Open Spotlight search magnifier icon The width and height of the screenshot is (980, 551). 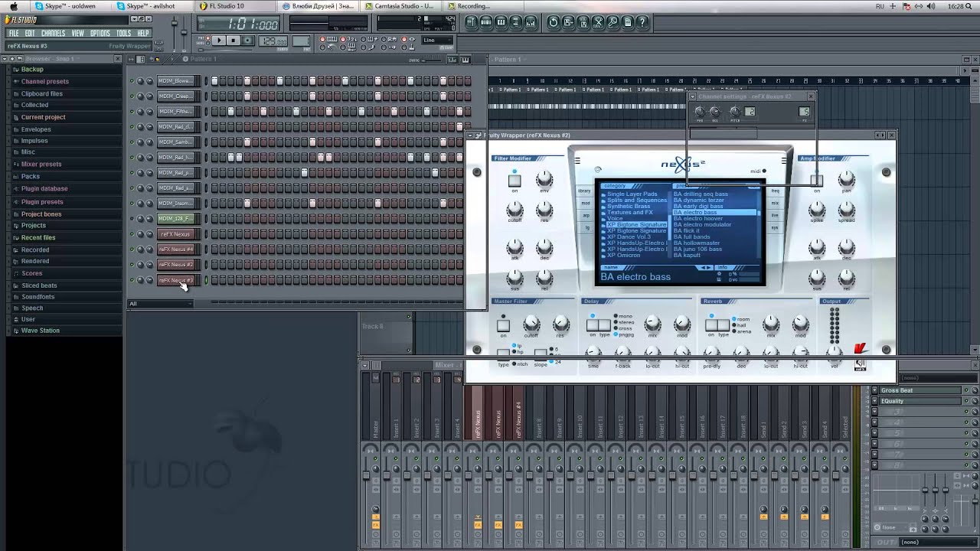pyautogui.click(x=970, y=5)
